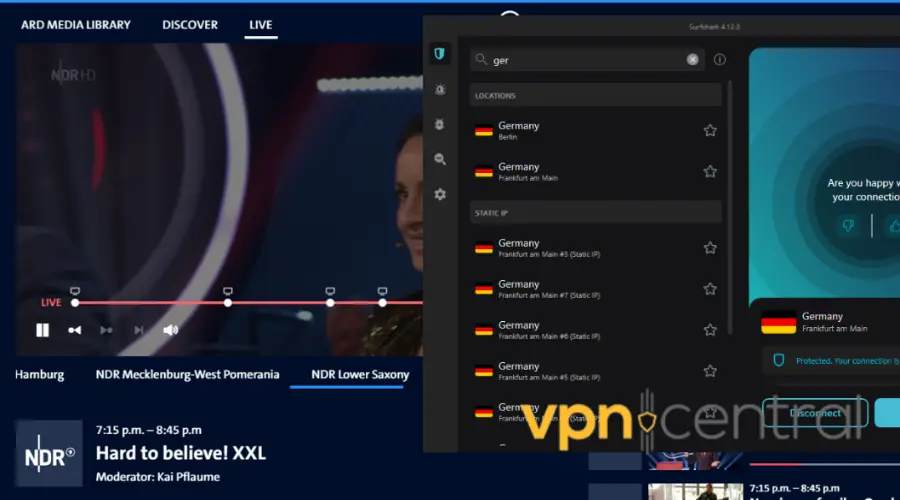Open the Discover tab
900x500 pixels.
click(x=190, y=25)
